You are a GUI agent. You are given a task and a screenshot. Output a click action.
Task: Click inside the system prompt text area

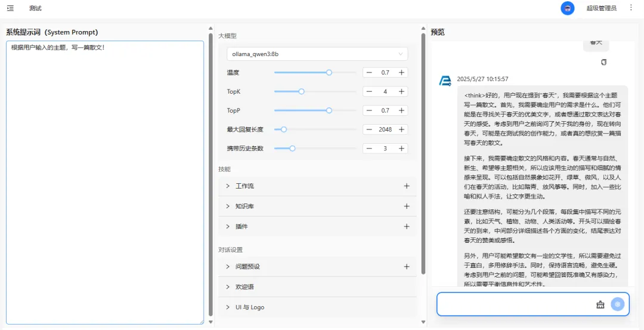(105, 179)
